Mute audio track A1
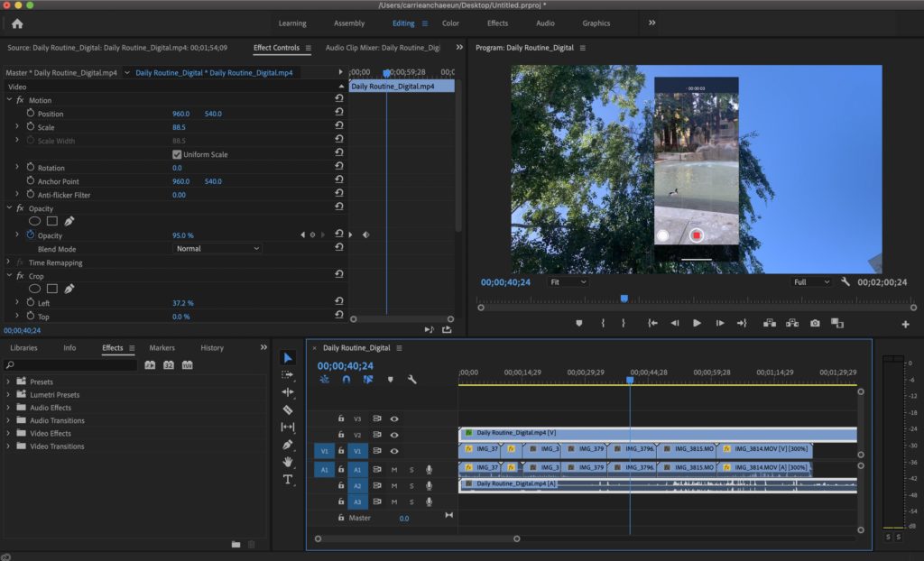Image resolution: width=924 pixels, height=561 pixels. (394, 470)
